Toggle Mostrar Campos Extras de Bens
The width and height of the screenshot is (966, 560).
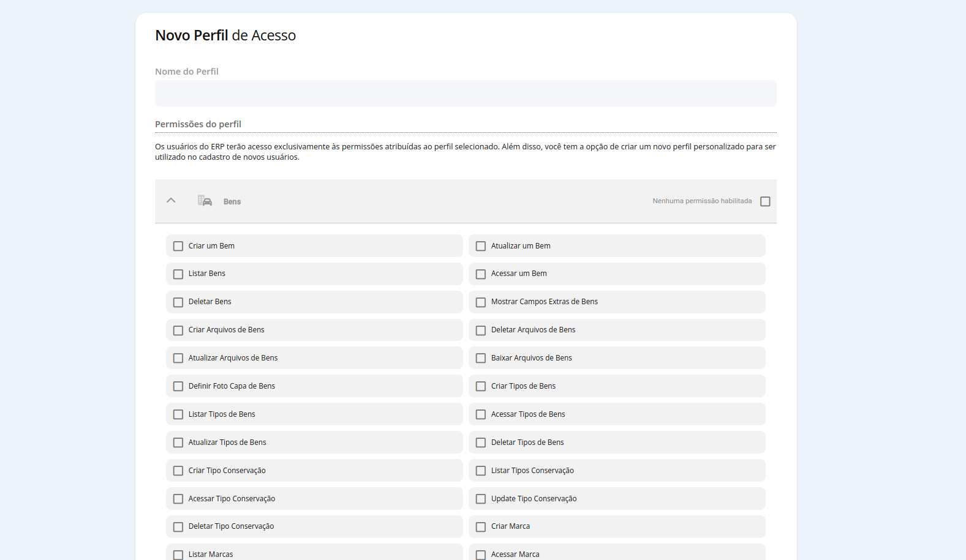[481, 302]
